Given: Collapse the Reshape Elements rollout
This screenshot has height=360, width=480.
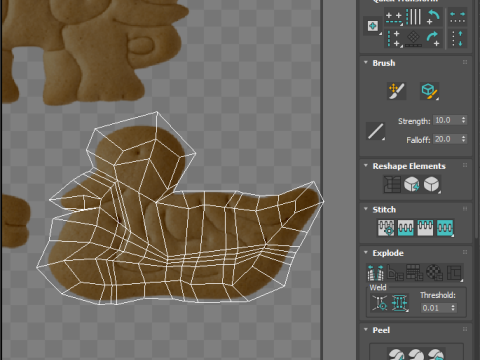Looking at the screenshot, I should (x=366, y=166).
